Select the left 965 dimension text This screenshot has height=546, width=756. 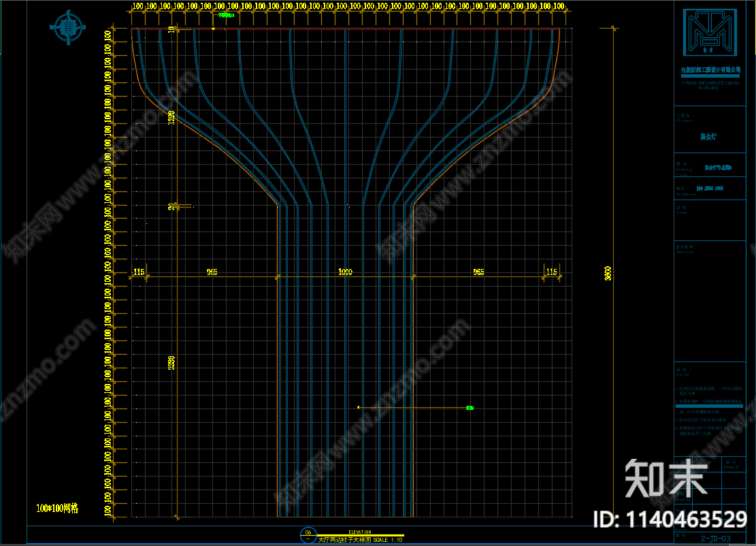pos(212,272)
